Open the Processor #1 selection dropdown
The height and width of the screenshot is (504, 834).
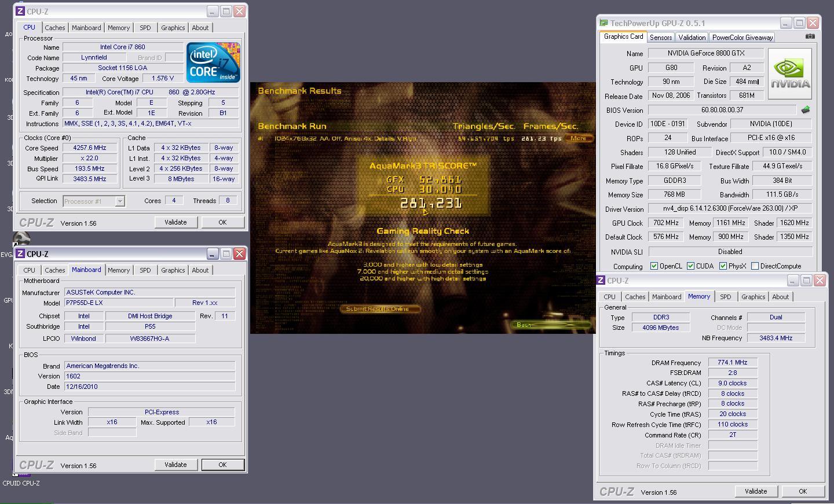(120, 201)
